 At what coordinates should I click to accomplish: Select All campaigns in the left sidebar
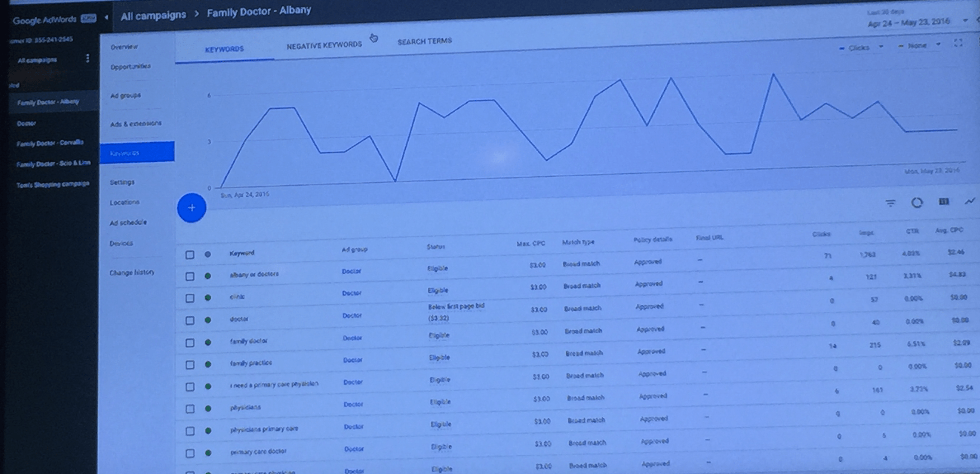pyautogui.click(x=37, y=60)
